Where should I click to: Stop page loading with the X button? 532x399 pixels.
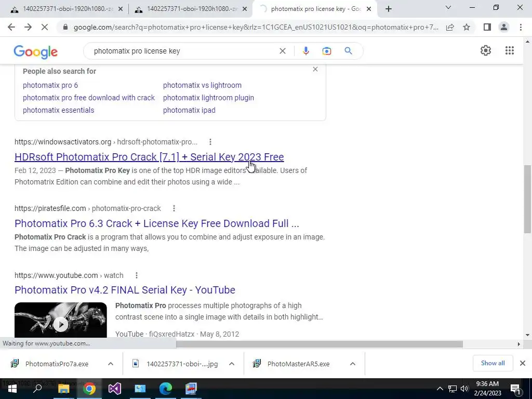pos(45,27)
